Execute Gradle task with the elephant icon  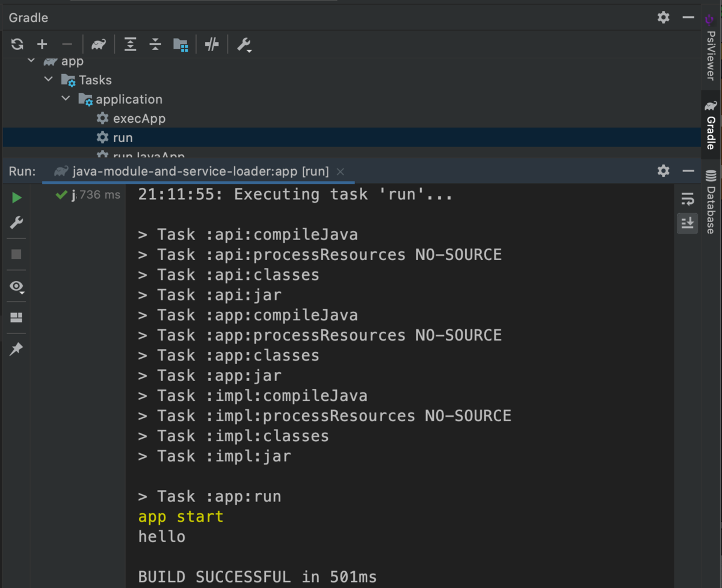[x=98, y=44]
